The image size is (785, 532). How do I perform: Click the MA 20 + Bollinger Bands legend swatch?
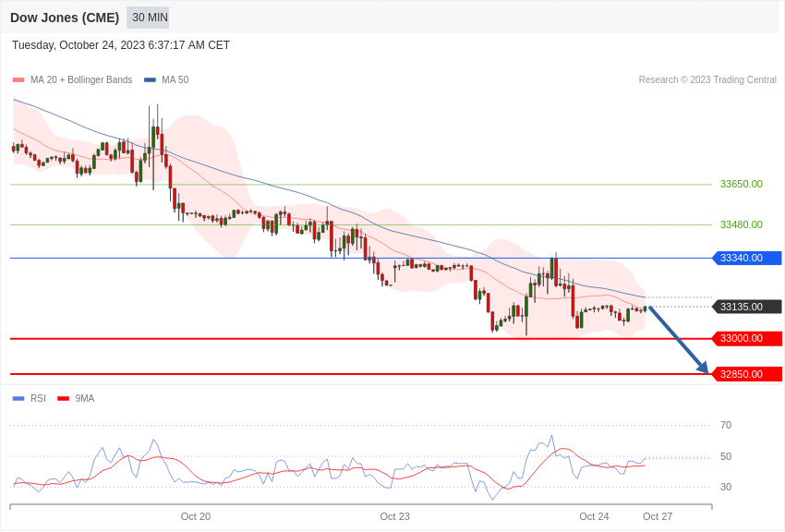coord(18,80)
